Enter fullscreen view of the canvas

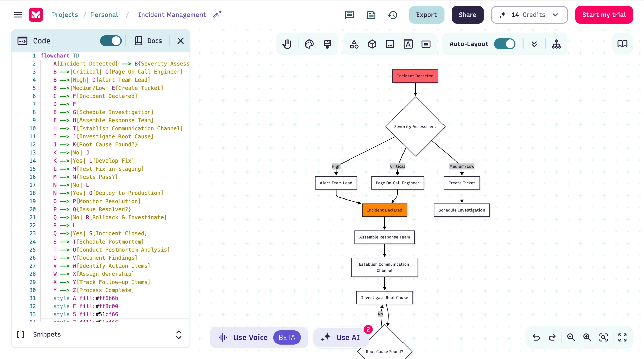623,337
